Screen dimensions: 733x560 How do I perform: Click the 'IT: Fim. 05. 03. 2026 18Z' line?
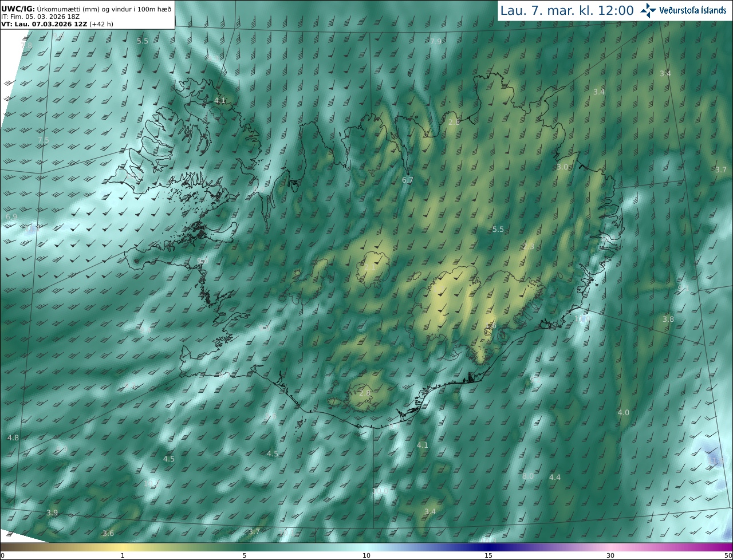[x=40, y=16]
